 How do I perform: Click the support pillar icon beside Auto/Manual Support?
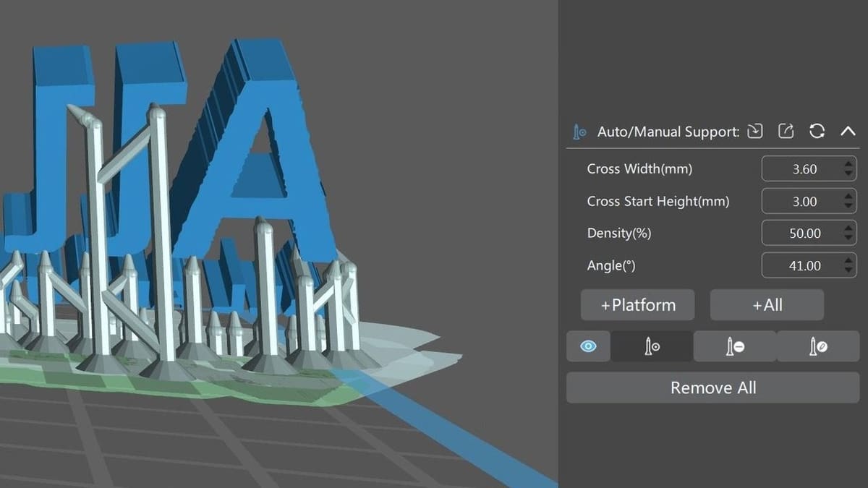[579, 132]
